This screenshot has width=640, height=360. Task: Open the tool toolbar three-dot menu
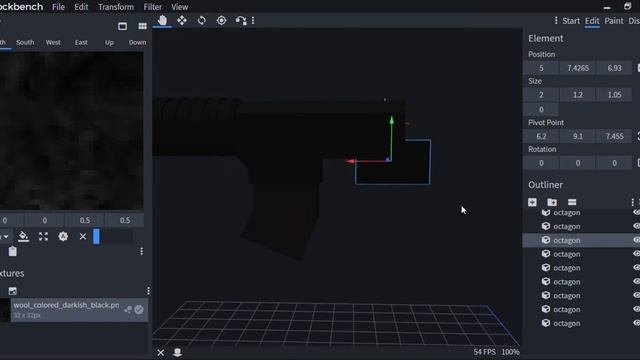253,20
